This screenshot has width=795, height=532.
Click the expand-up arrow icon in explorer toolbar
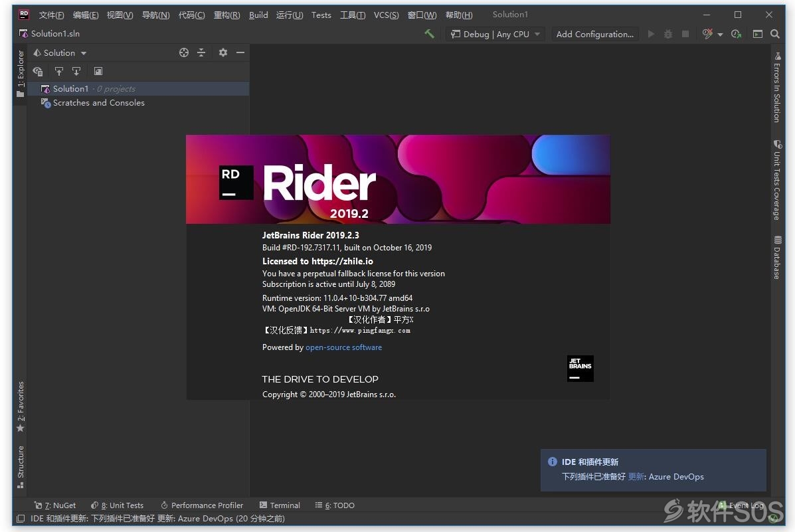pos(59,72)
